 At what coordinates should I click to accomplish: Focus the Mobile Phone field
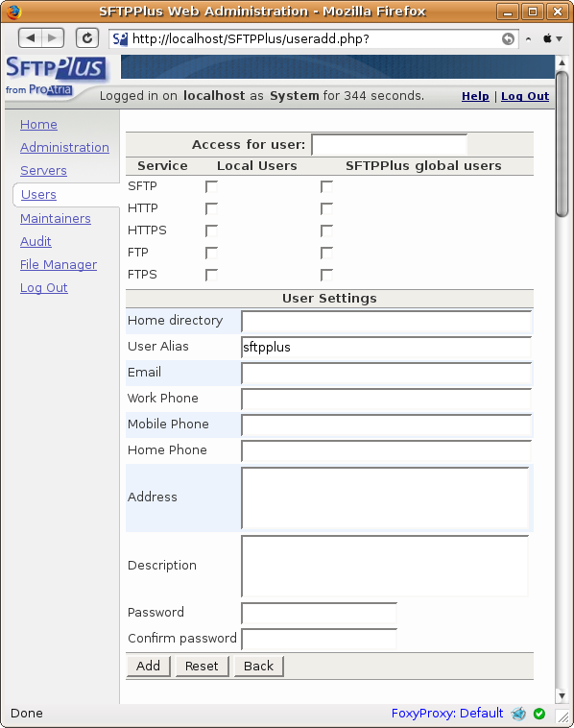point(386,425)
